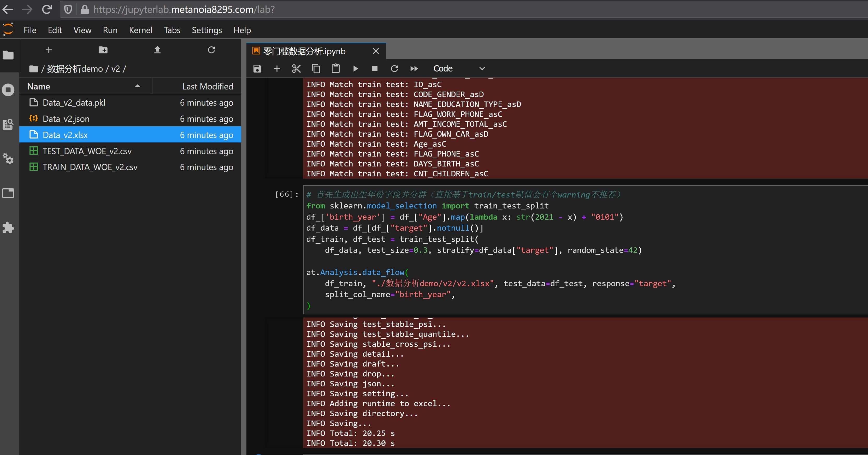Select TEST_DATA_WOE_v2.csv file
Viewport: 868px width, 455px height.
pyautogui.click(x=87, y=151)
